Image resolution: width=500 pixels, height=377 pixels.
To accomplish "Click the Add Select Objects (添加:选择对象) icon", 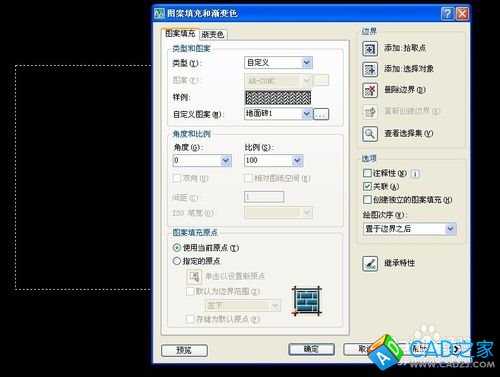I will (x=370, y=69).
